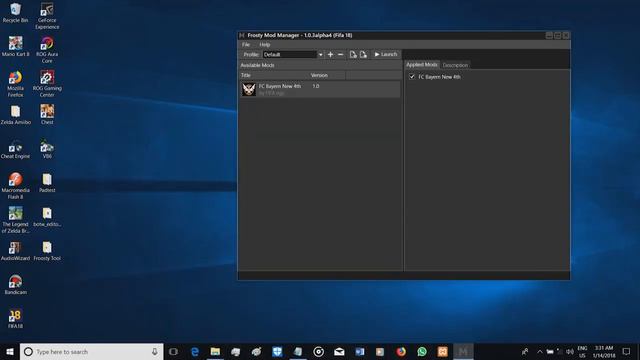Open WhatsApp from the taskbar

click(x=422, y=351)
